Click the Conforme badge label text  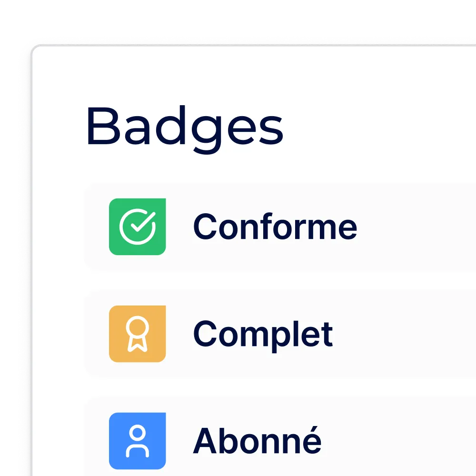click(x=275, y=226)
